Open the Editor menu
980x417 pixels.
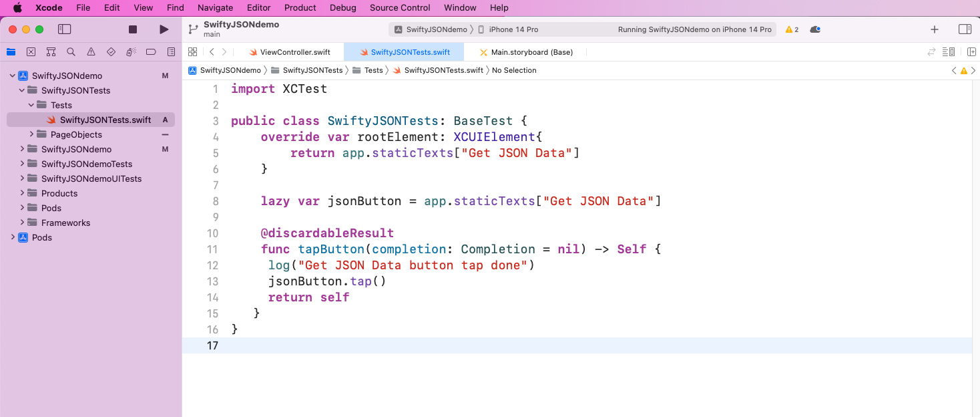[259, 8]
